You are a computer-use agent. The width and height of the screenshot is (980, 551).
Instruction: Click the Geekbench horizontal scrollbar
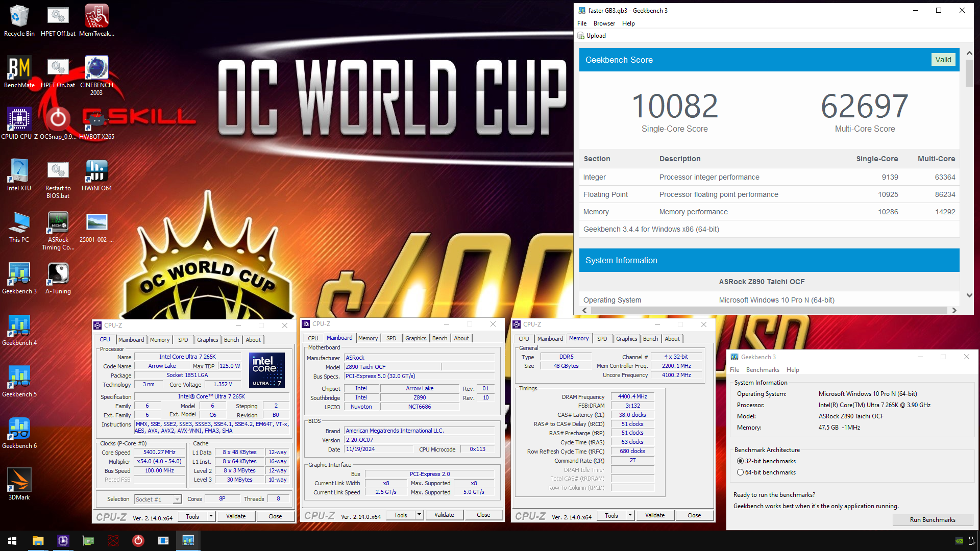tap(768, 310)
